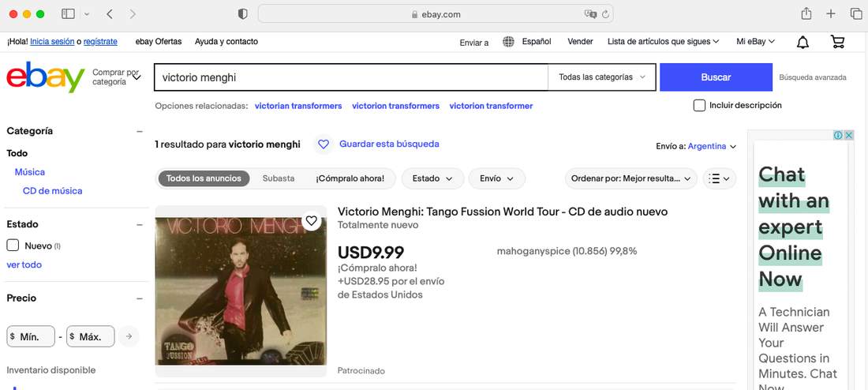
Task: Open the ad info icon
Action: [x=838, y=135]
